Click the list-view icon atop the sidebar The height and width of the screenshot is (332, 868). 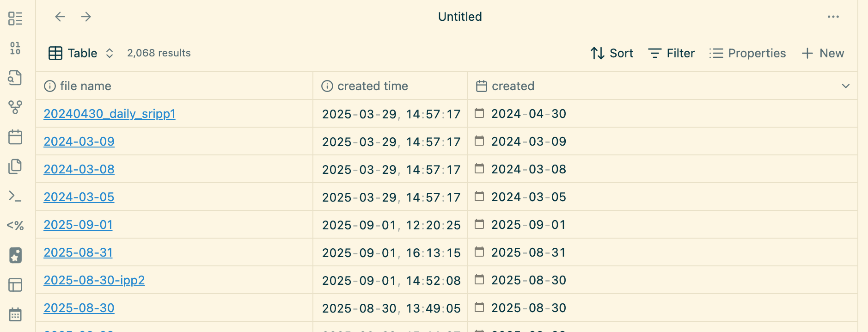(15, 18)
